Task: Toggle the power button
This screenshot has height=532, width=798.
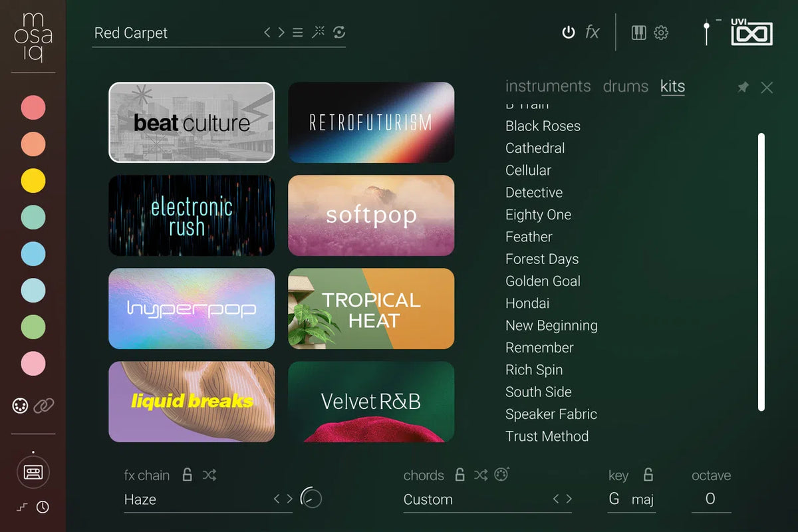Action: tap(568, 33)
